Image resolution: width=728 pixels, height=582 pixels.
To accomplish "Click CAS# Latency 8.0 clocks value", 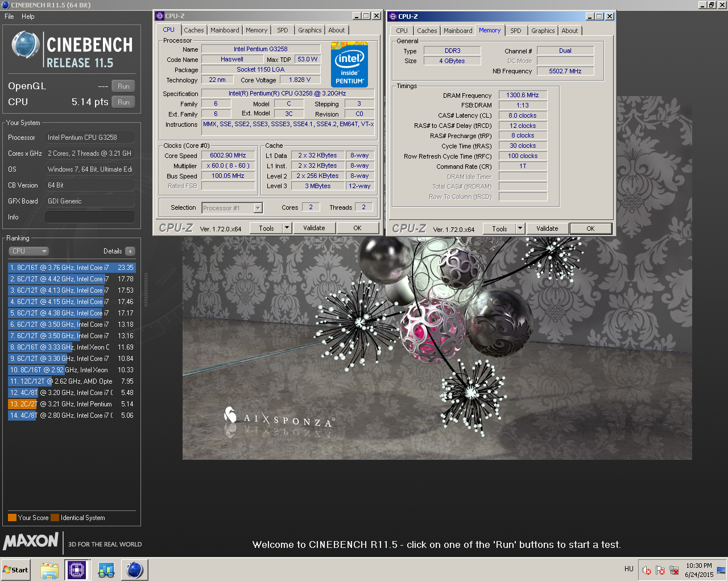I will click(523, 116).
